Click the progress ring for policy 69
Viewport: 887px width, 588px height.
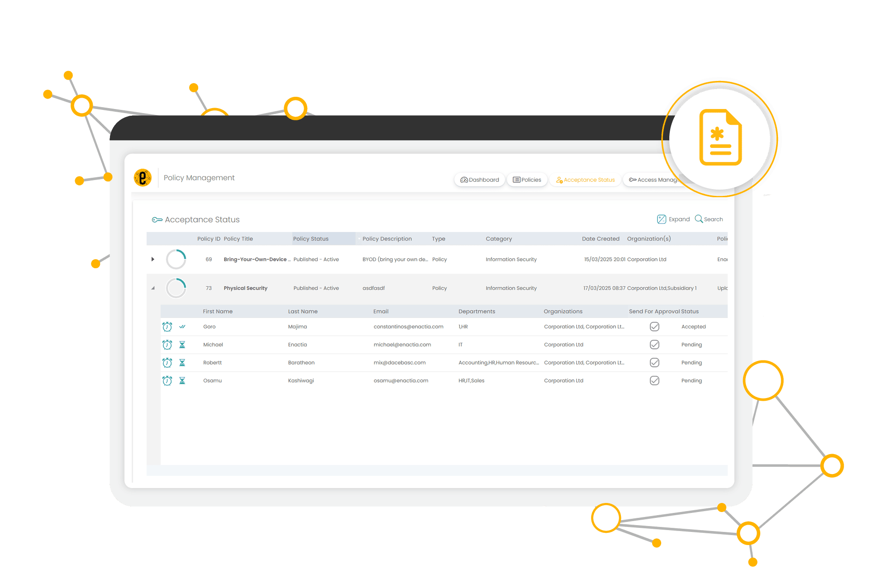176,259
